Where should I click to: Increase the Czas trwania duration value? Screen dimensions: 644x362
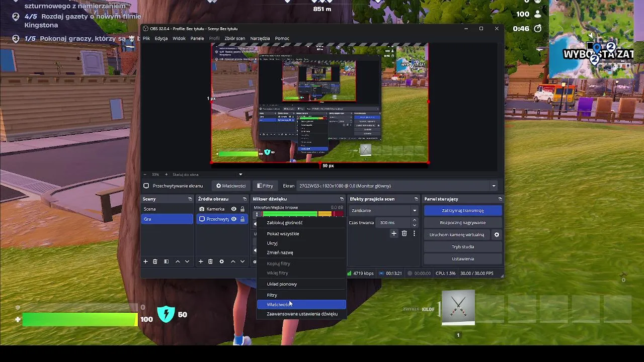(x=415, y=220)
